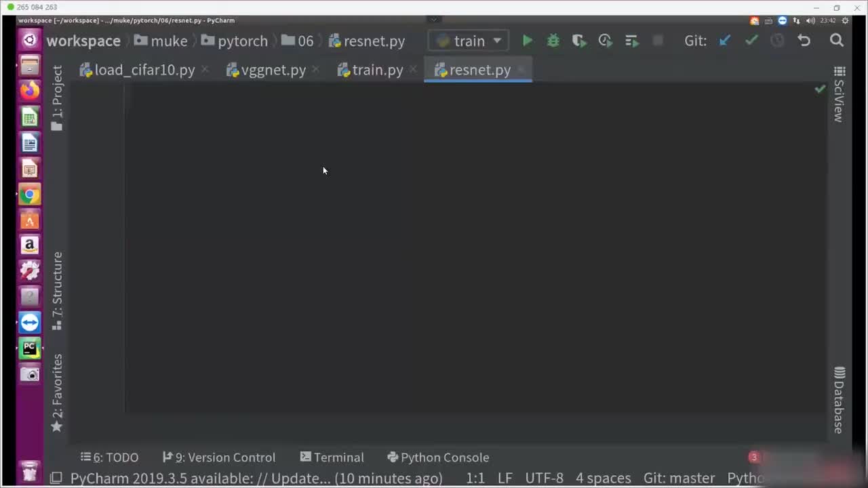Click muke folder in breadcrumb

[161, 41]
